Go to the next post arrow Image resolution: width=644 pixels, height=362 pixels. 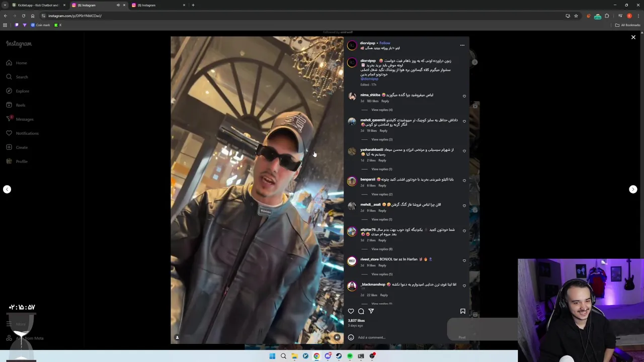point(633,190)
